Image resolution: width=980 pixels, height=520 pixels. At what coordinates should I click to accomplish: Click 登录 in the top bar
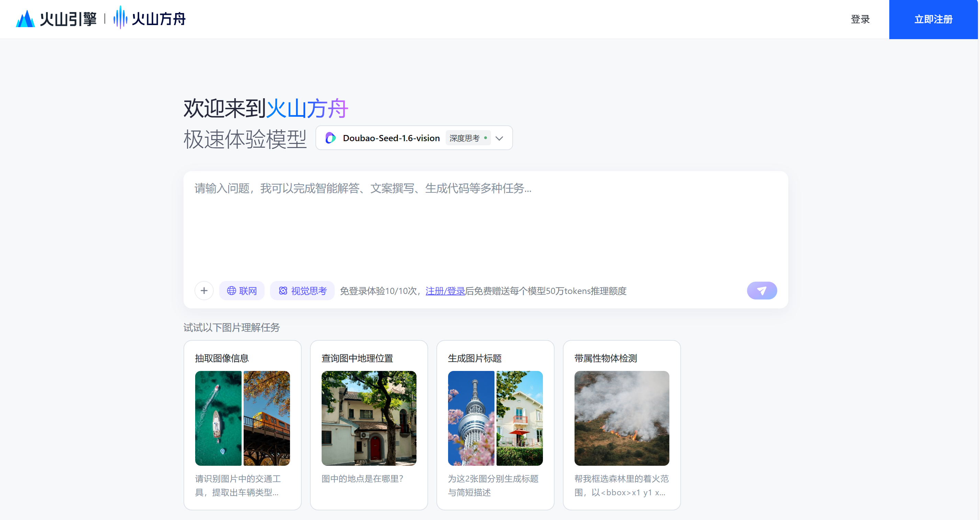tap(860, 19)
